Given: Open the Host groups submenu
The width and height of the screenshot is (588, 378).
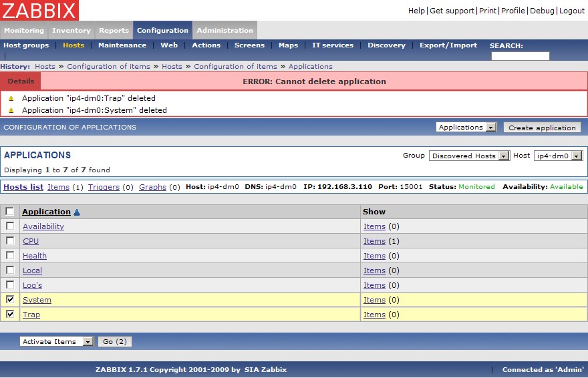Looking at the screenshot, I should point(26,45).
